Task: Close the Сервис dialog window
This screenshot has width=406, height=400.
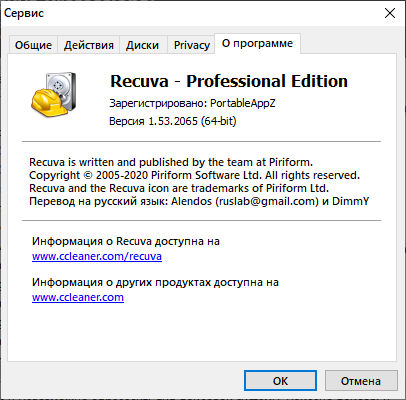Action: [390, 13]
